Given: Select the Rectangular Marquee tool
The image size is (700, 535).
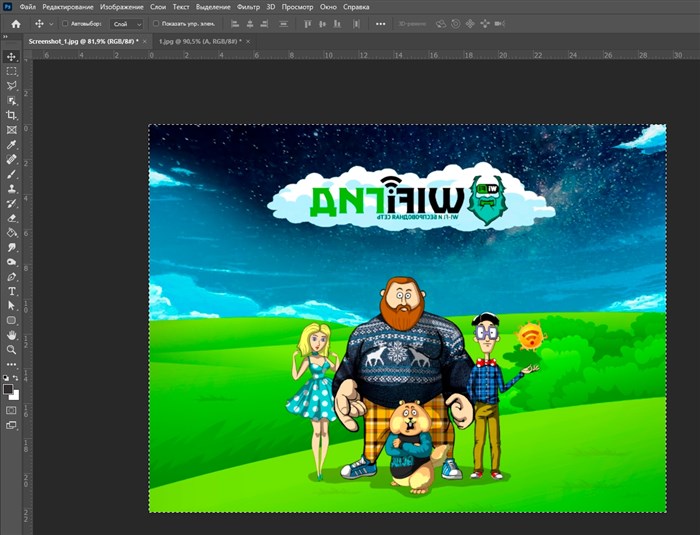Looking at the screenshot, I should [12, 71].
